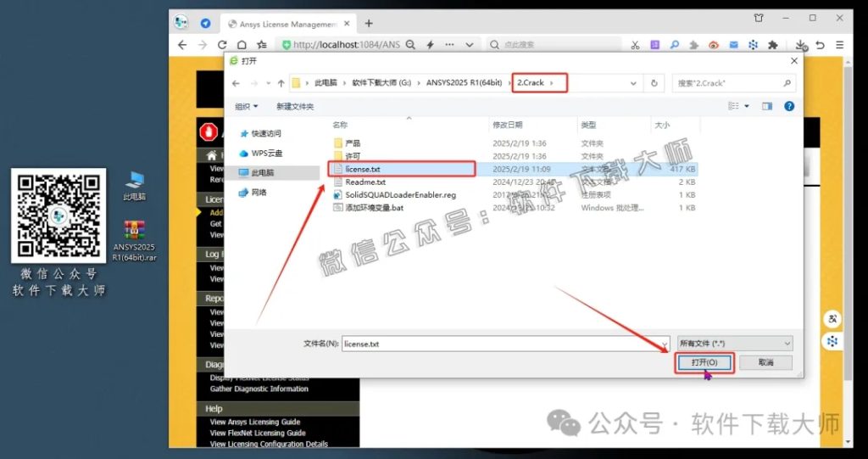Open the favorites star list icon
This screenshot has width=868, height=459.
click(262, 45)
